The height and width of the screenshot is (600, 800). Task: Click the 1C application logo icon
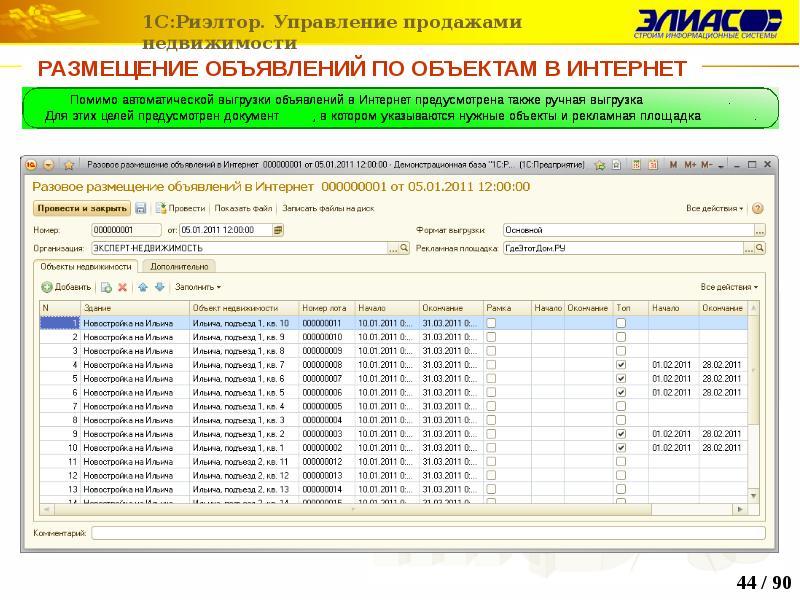[32, 165]
